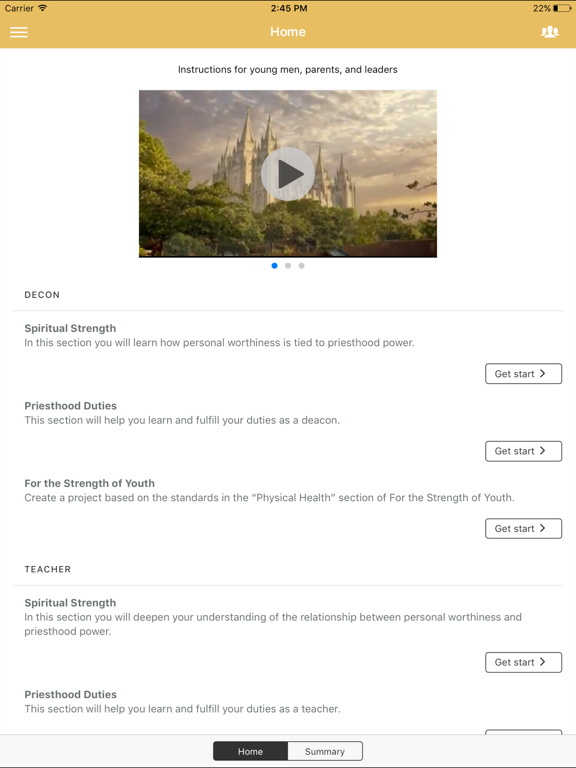576x768 pixels.
Task: Play the temple instruction video
Action: [288, 174]
